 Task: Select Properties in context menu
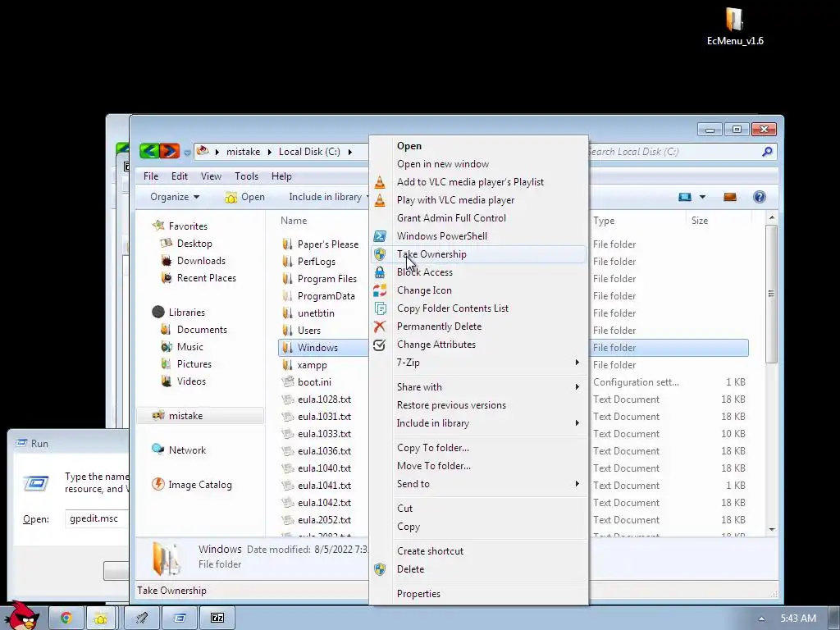[x=478, y=594]
